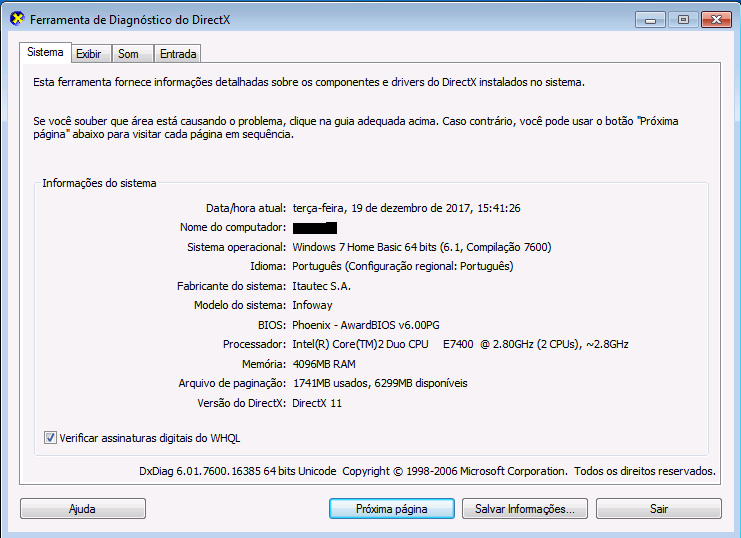Viewport: 741px width, 538px height.
Task: Click the 'Infoway' system model value
Action: pyautogui.click(x=312, y=305)
